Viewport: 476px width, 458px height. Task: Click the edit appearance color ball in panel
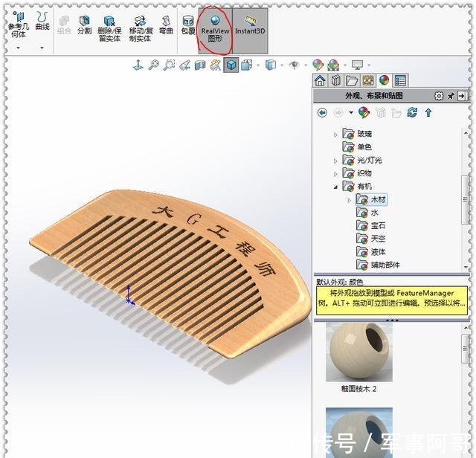point(364,112)
